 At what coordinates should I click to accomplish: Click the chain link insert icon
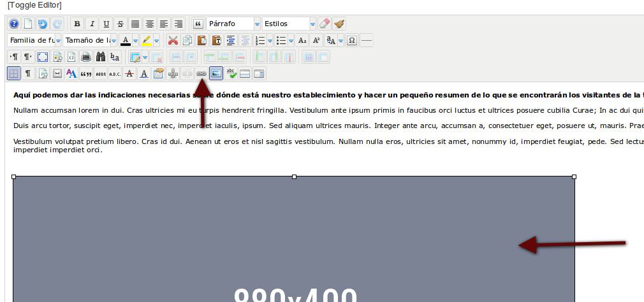(x=201, y=73)
